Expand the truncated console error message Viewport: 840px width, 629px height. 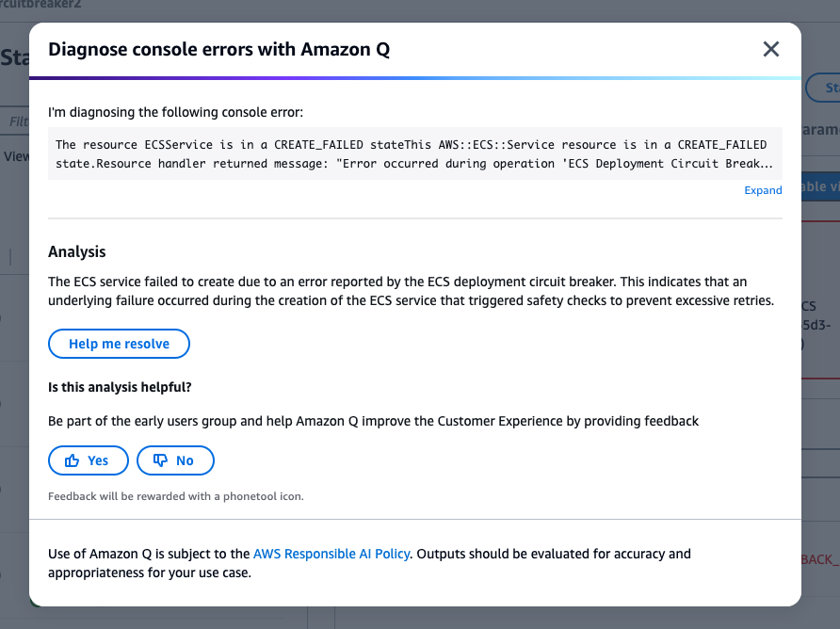(x=763, y=190)
